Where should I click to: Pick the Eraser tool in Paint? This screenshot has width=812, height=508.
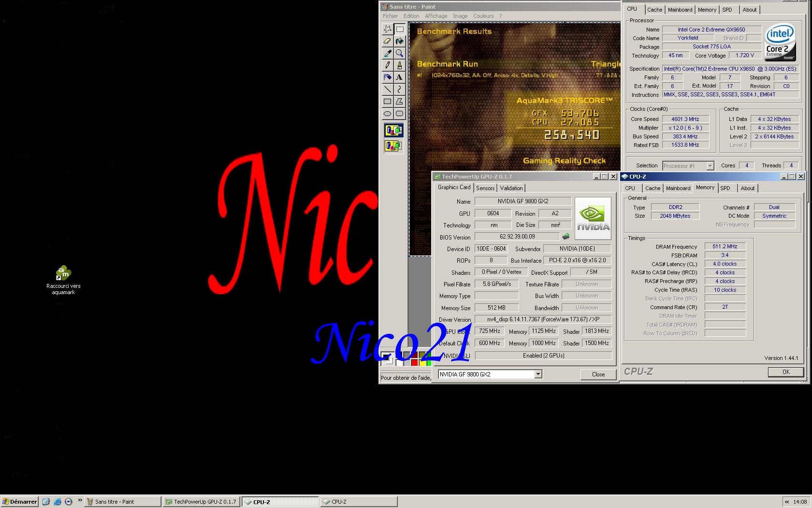[388, 41]
